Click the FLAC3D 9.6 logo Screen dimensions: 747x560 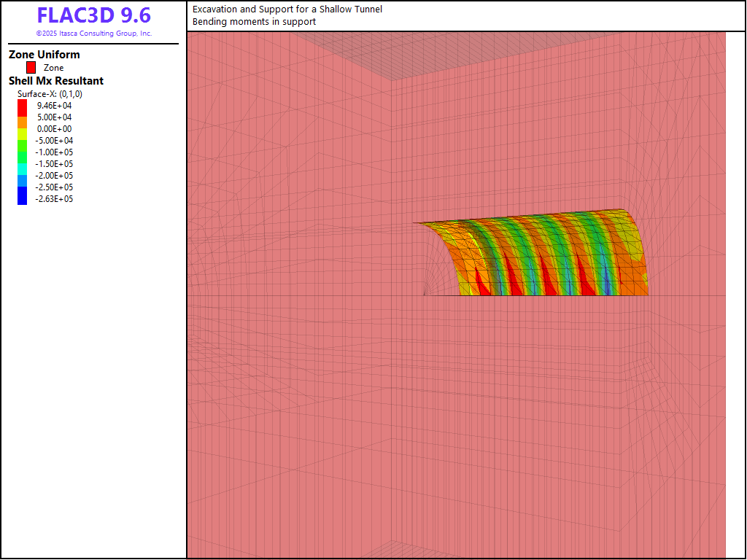point(93,15)
